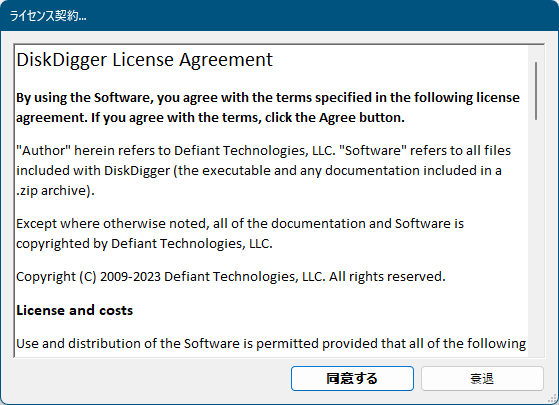Click 'All rights reserved.' text

click(387, 277)
